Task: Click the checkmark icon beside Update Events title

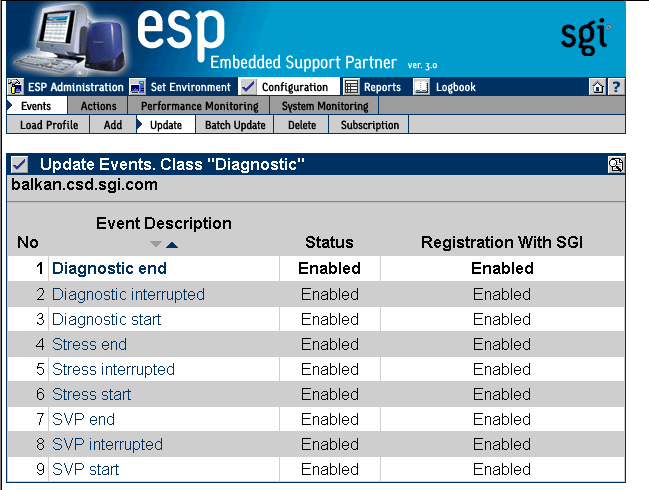Action: click(x=19, y=165)
